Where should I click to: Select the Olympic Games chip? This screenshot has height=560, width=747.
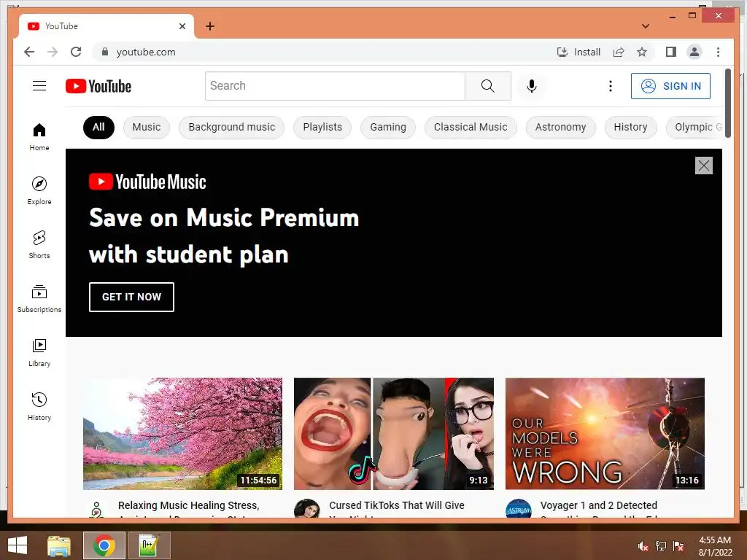tap(694, 127)
